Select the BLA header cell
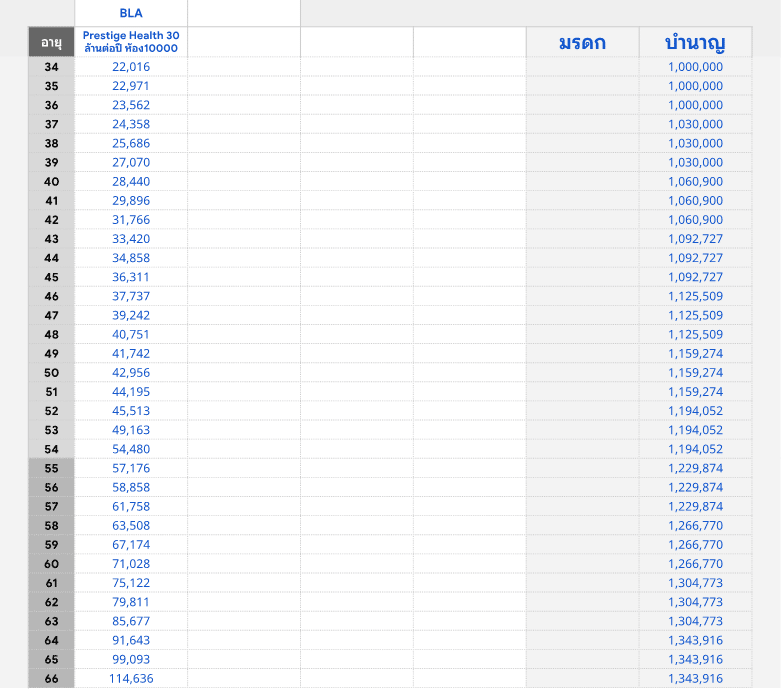The height and width of the screenshot is (691, 781). pos(131,13)
